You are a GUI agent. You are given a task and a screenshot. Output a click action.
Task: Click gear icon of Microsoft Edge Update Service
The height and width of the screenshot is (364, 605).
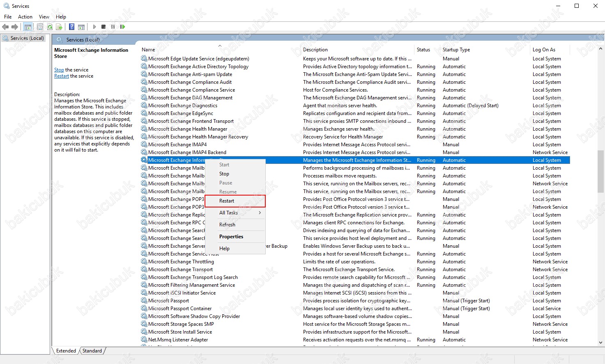pyautogui.click(x=144, y=59)
